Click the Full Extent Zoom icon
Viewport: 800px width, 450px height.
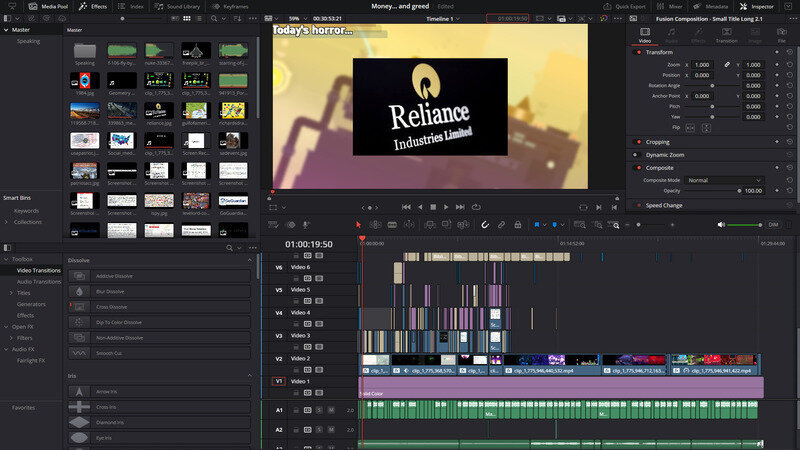coord(580,224)
